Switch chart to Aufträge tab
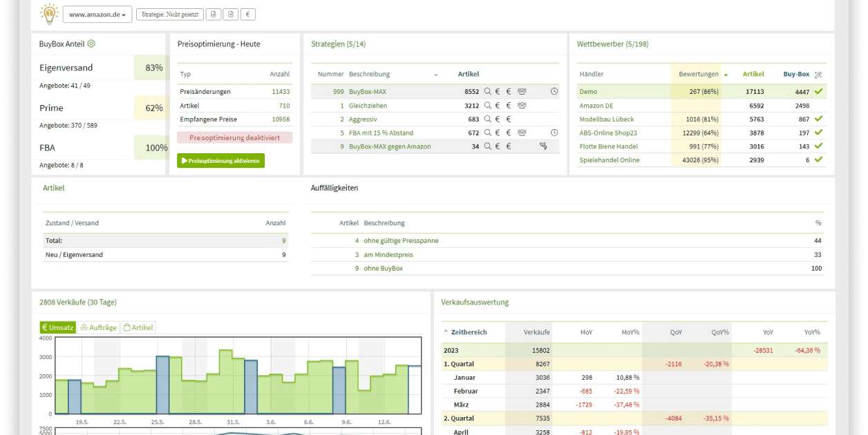The image size is (868, 435). (x=98, y=327)
